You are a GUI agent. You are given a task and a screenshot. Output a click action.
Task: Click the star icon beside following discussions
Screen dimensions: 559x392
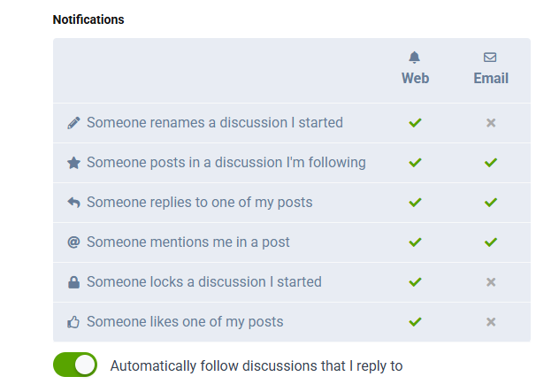pos(73,163)
